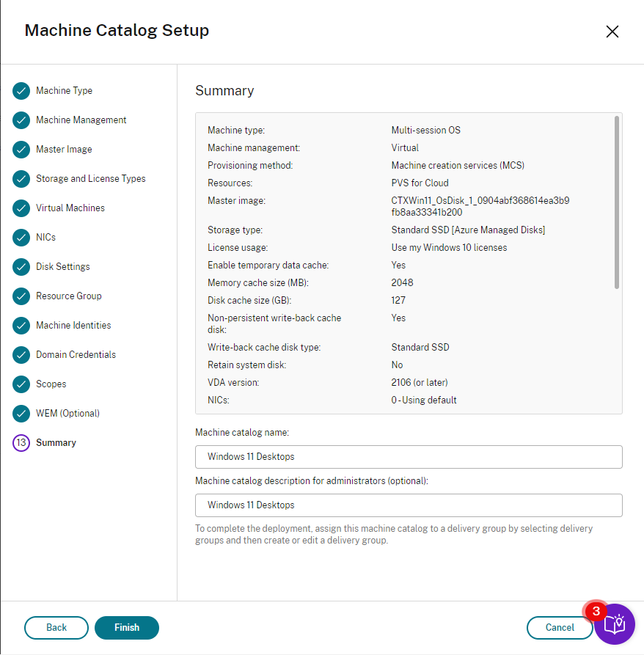Close the Machine Catalog Setup dialog
The height and width of the screenshot is (655, 644).
[x=612, y=32]
